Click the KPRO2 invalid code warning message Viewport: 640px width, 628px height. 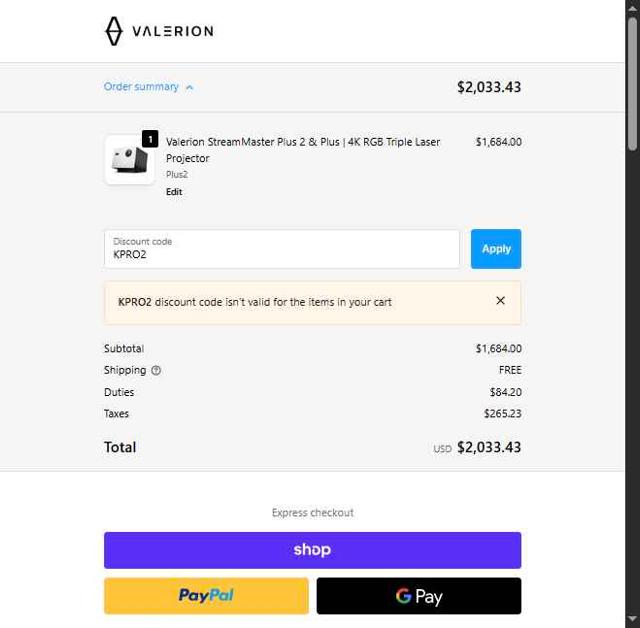point(255,302)
